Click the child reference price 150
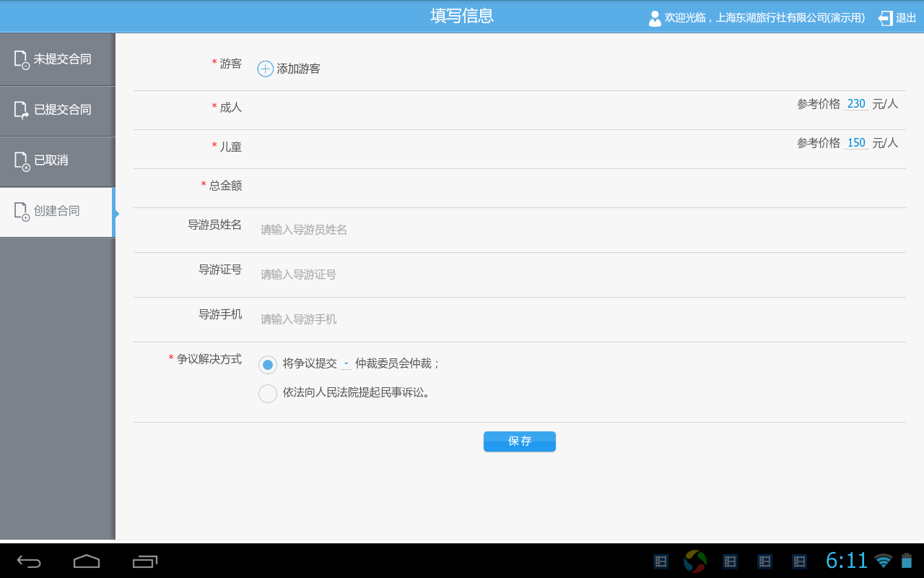This screenshot has width=924, height=578. click(856, 143)
